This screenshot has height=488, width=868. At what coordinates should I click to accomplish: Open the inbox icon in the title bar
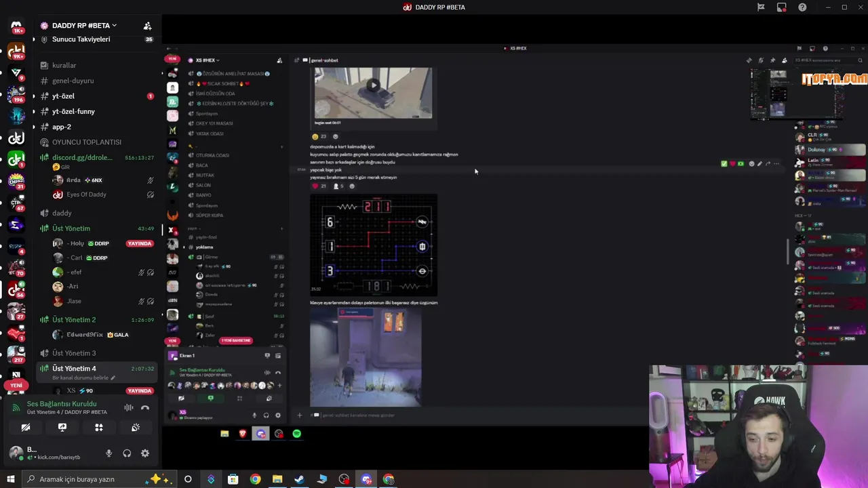782,7
